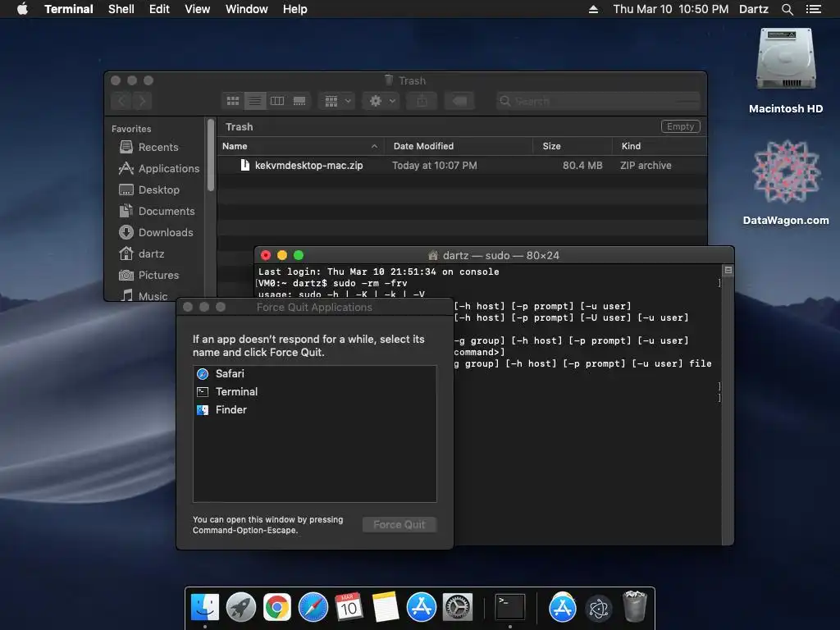Open Downloads in Finder sidebar
The image size is (840, 630).
click(156, 232)
